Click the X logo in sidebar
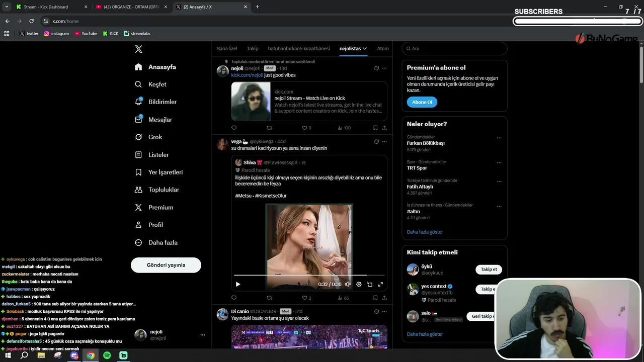The image size is (644, 362). [x=138, y=49]
